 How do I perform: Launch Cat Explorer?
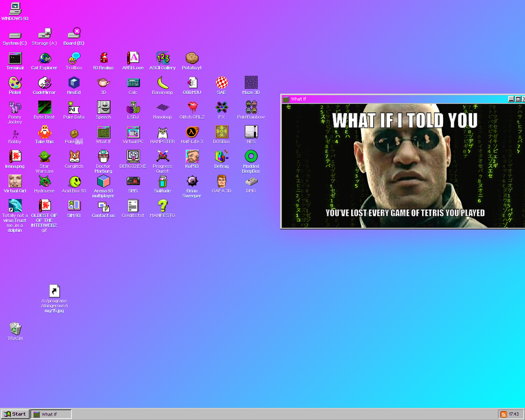44,59
